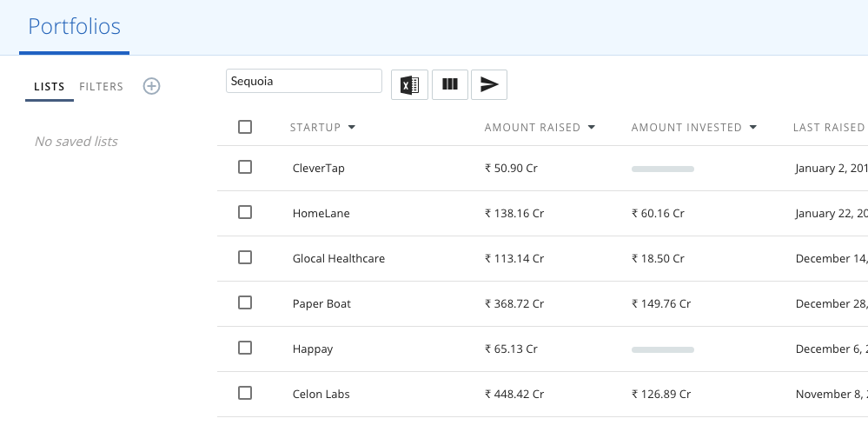Screen dimensions: 868x425
Task: Click Glocal Healthcare ₹ 113.14 Cr value
Action: (514, 258)
